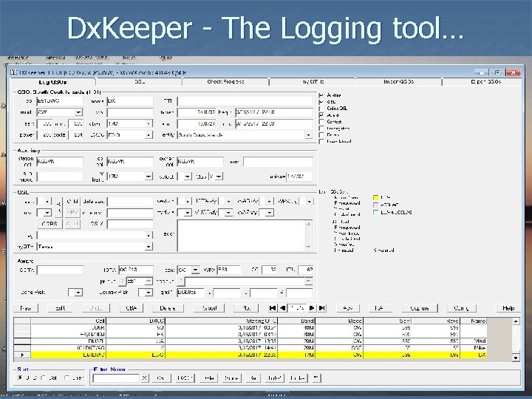Clear the filter box with X button

(145, 378)
